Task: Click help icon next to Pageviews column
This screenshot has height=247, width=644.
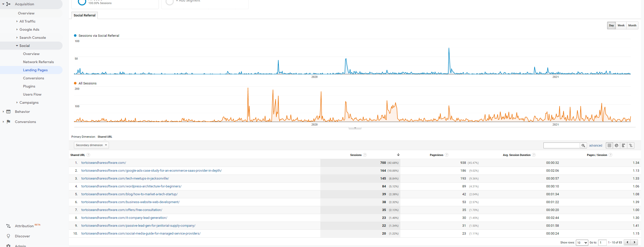Action: 446,155
